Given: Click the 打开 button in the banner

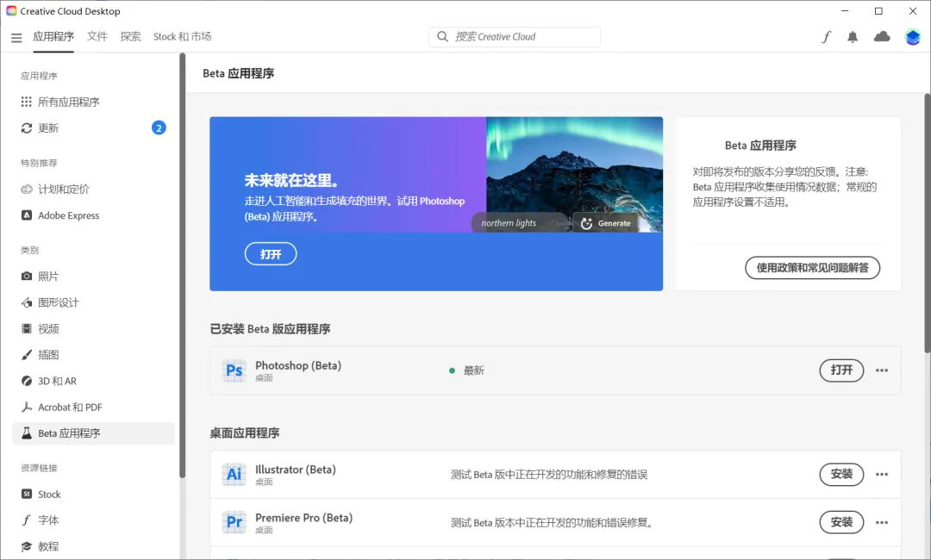Looking at the screenshot, I should (271, 254).
